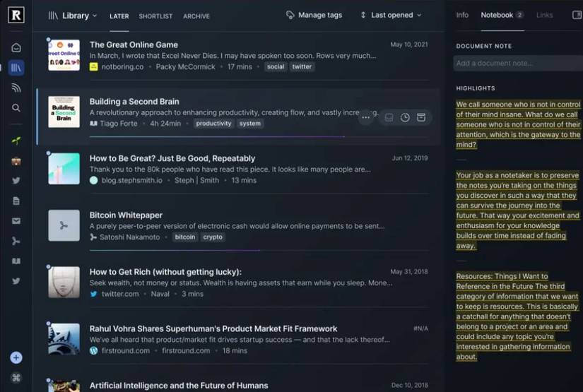
Task: Select highlight starting "Your job as a notetaker"
Action: click(x=517, y=210)
